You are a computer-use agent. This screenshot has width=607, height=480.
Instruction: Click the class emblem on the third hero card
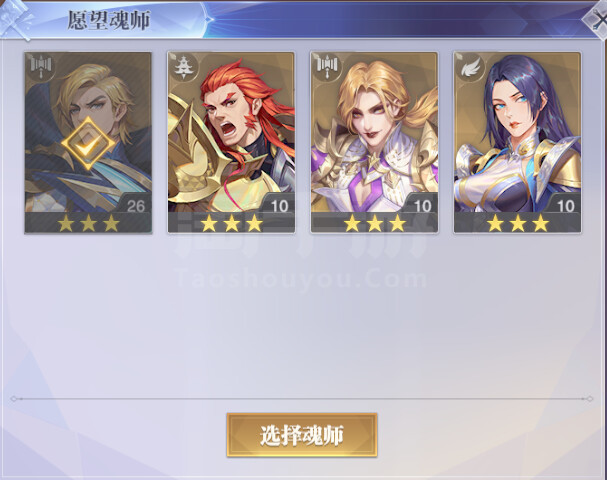pos(327,67)
